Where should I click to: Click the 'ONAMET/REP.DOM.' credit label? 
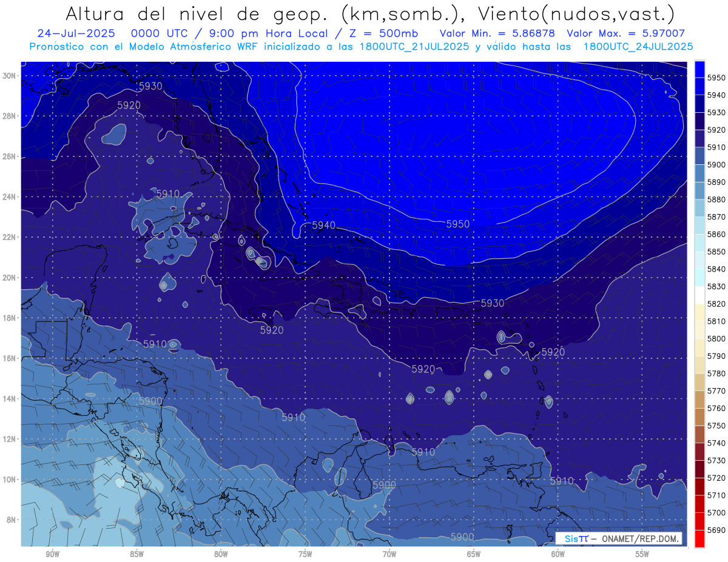640,539
